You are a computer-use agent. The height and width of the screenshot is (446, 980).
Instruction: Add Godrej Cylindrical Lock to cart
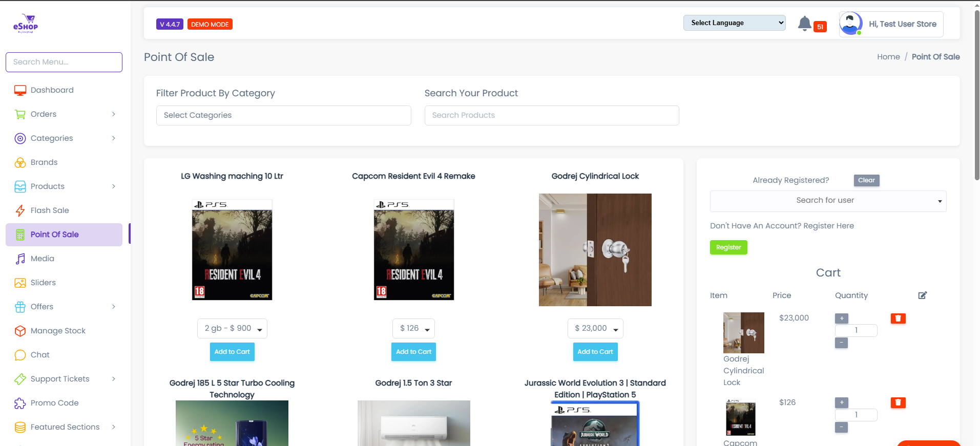coord(595,352)
